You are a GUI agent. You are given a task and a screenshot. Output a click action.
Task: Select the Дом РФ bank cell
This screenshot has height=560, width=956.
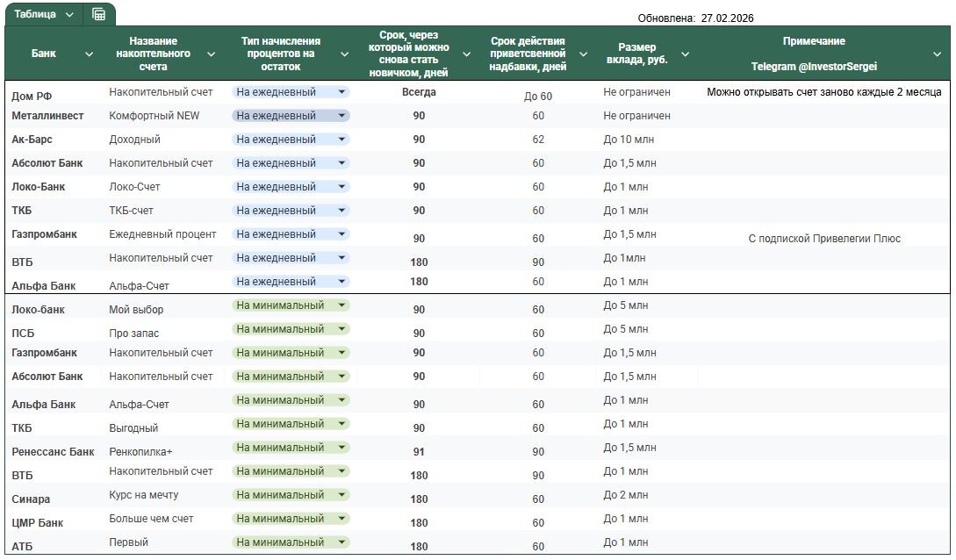click(32, 97)
